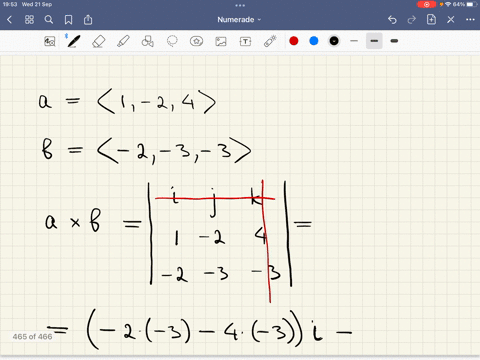Undo the last stroke
Image resolution: width=480 pixels, height=360 pixels.
(392, 20)
